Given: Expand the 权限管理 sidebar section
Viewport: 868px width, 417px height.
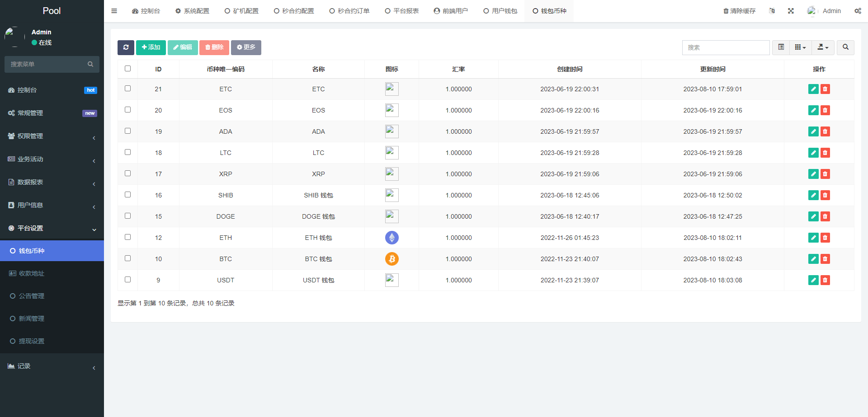Looking at the screenshot, I should 52,136.
